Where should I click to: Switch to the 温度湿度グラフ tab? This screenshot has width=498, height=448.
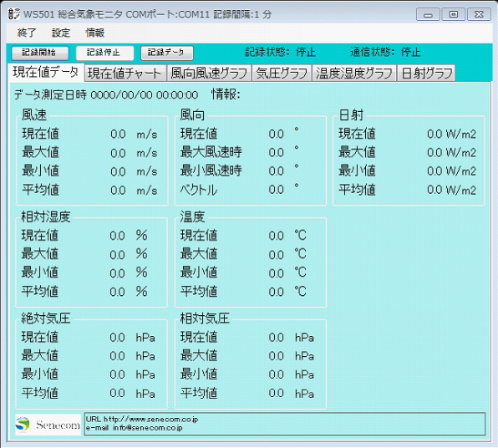pyautogui.click(x=354, y=74)
